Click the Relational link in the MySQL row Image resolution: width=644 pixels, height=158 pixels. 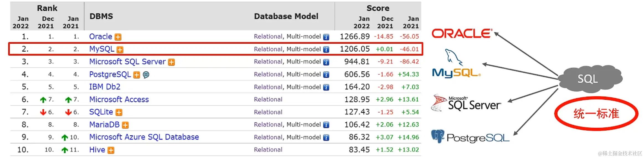point(268,49)
